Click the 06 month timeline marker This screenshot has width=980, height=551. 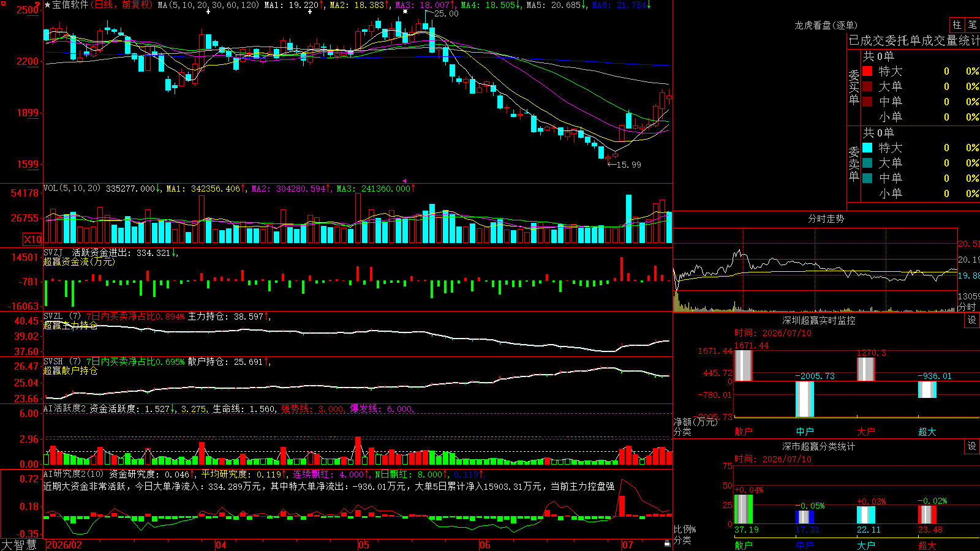tap(485, 545)
